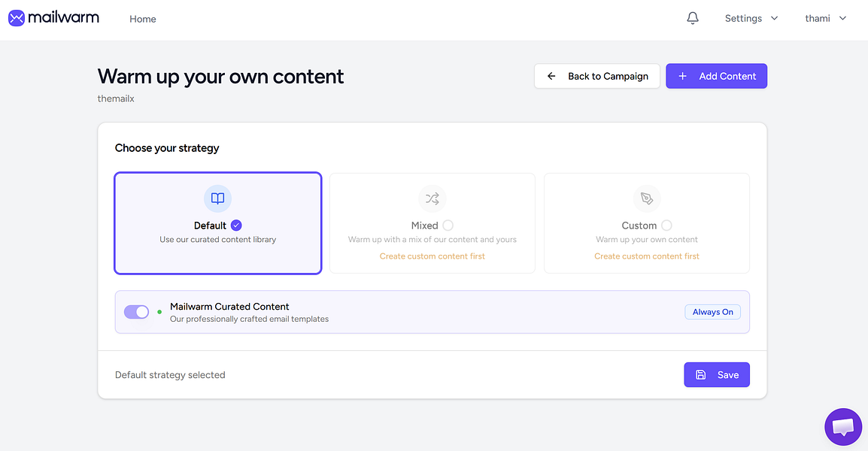Click Create custom content first under Mixed
The height and width of the screenshot is (451, 868).
[x=432, y=256]
